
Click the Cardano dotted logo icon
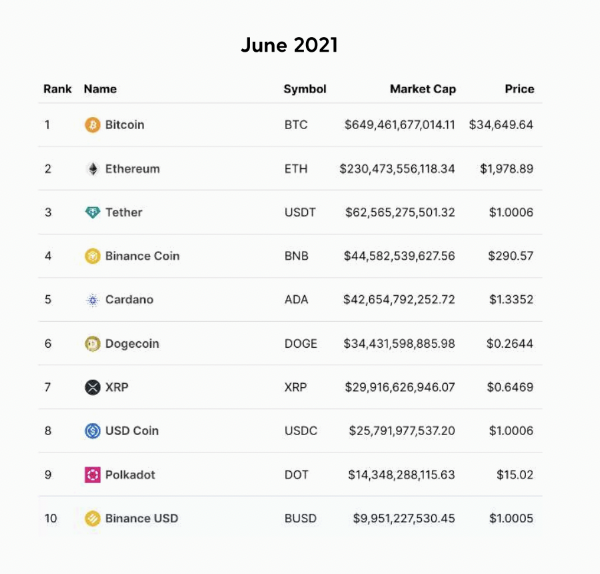coord(92,300)
